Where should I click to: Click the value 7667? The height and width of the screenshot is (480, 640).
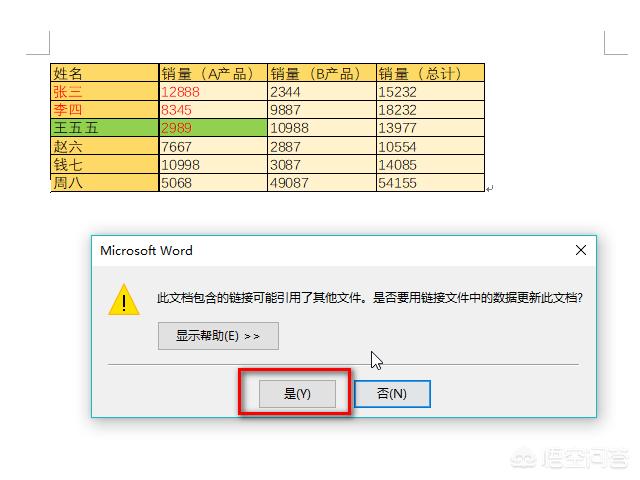213,146
